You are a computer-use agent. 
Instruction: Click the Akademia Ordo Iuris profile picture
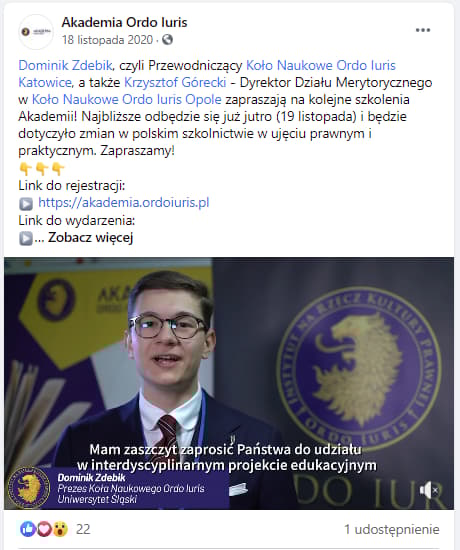pyautogui.click(x=35, y=32)
